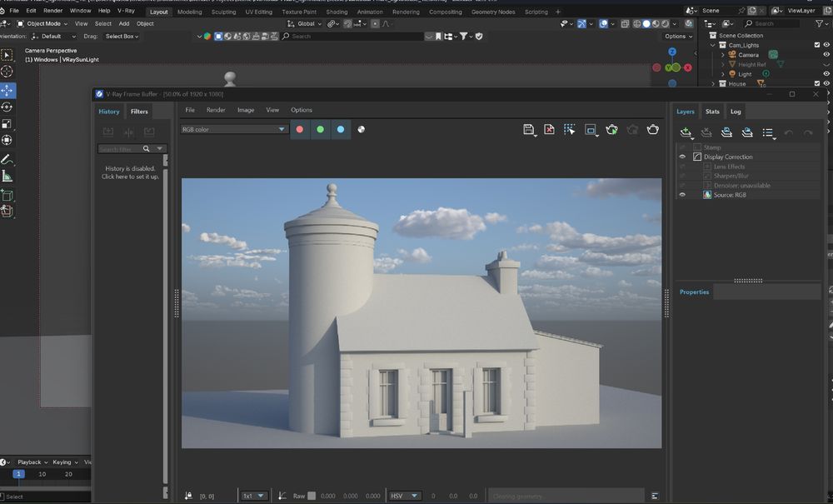Start interactive rendering with the green teapot
Viewport: 833px width, 504px height.
(611, 130)
